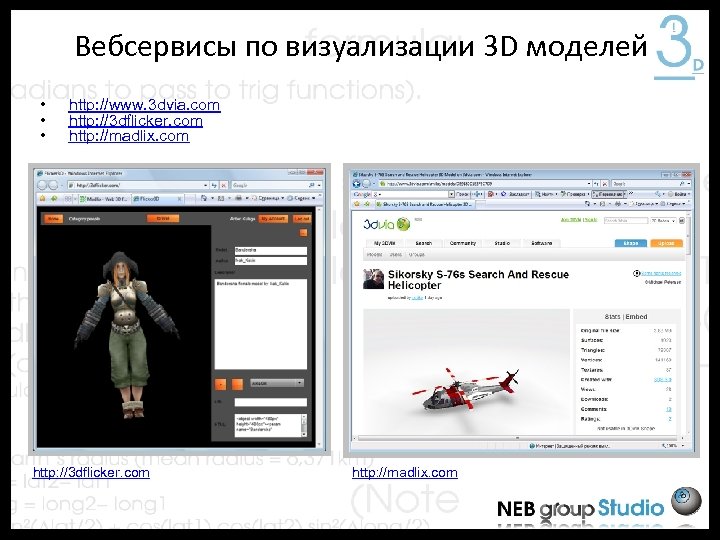Click the Google toolbar search field

coord(411,194)
